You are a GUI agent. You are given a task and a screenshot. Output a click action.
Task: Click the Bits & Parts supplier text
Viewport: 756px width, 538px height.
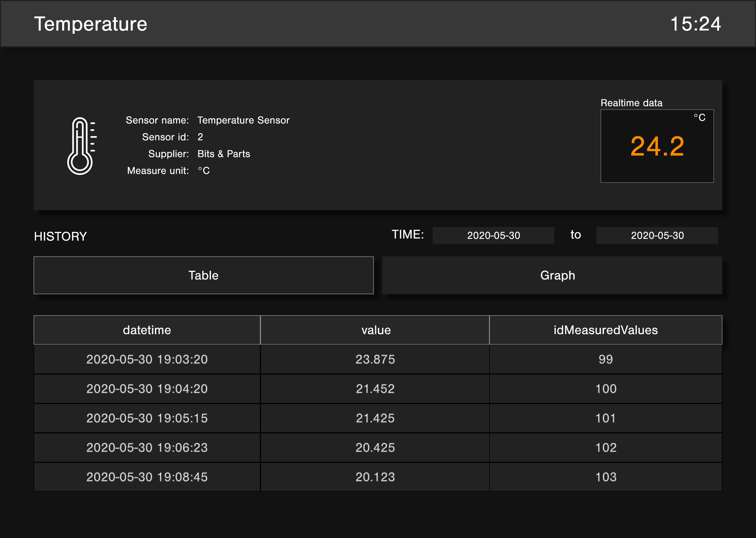pyautogui.click(x=224, y=154)
